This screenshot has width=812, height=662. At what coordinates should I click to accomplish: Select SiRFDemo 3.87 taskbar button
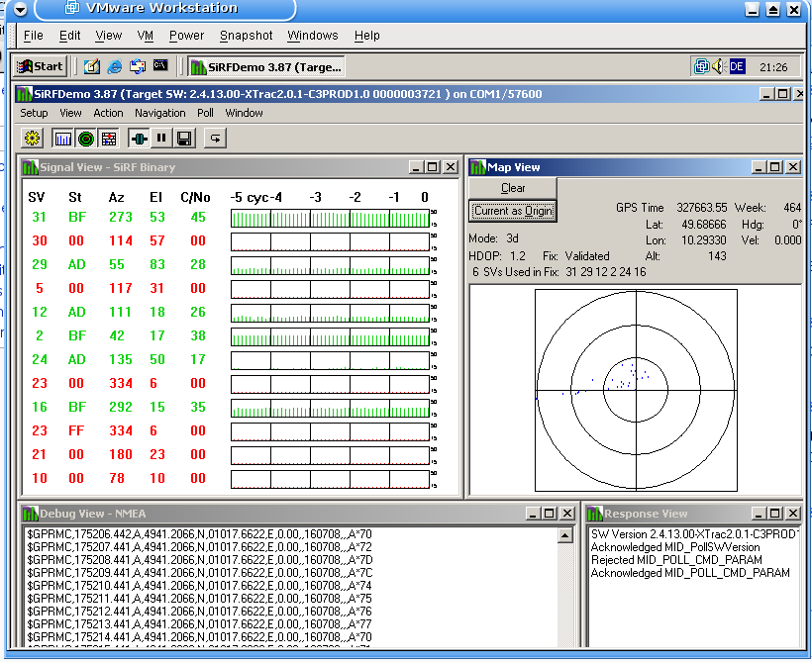click(266, 66)
